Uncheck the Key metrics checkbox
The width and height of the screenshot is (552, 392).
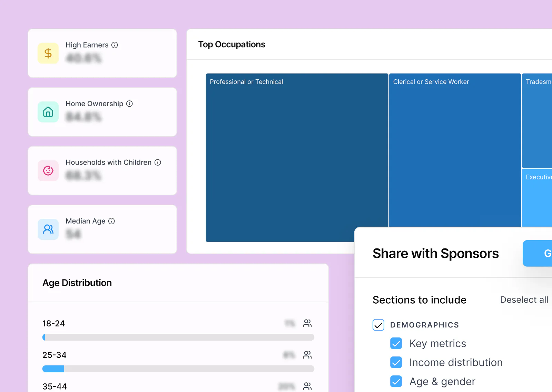[x=396, y=343]
